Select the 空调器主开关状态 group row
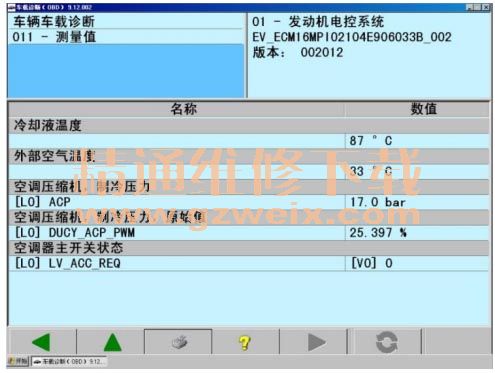This screenshot has width=495, height=373. [249, 248]
